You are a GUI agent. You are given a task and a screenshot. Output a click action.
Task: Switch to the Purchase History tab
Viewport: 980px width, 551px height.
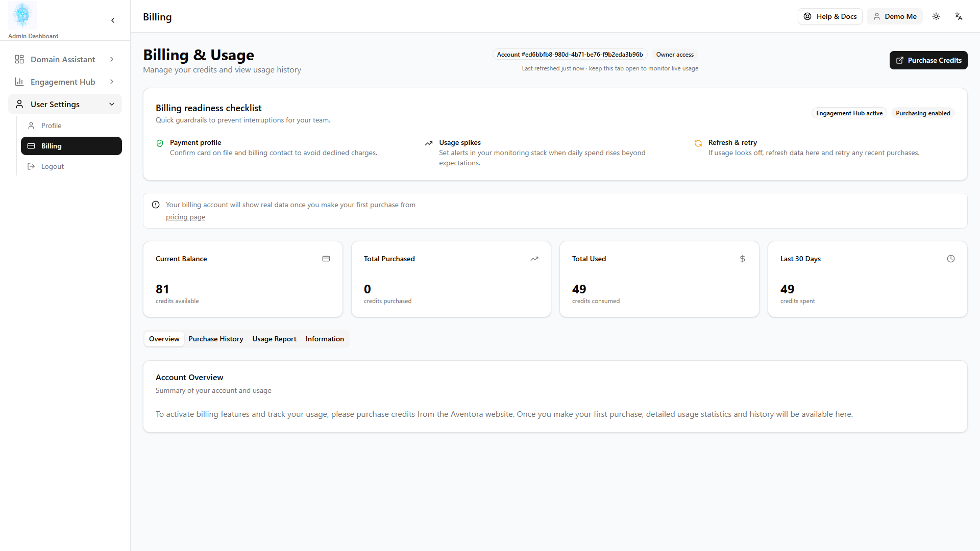(216, 339)
